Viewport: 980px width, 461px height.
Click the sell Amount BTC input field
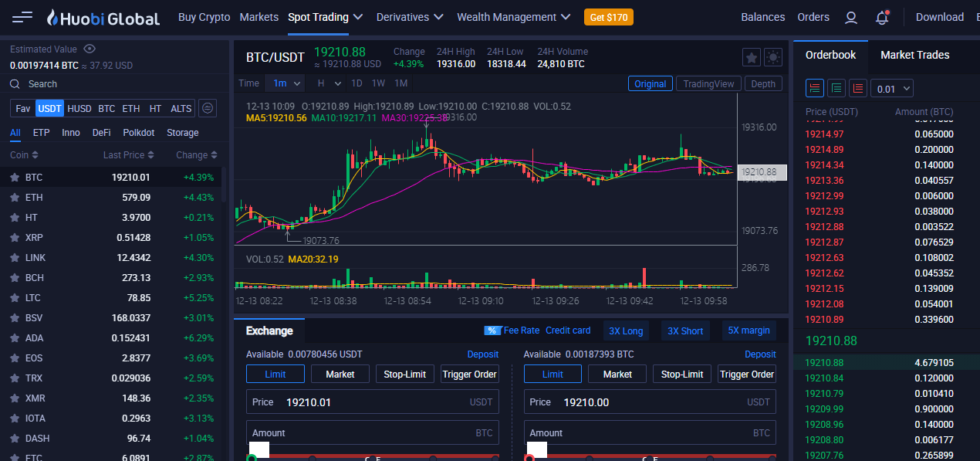[x=650, y=433]
